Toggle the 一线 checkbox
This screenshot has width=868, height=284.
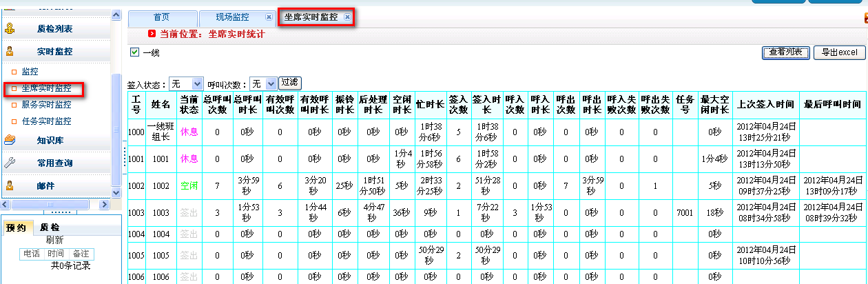tap(134, 52)
